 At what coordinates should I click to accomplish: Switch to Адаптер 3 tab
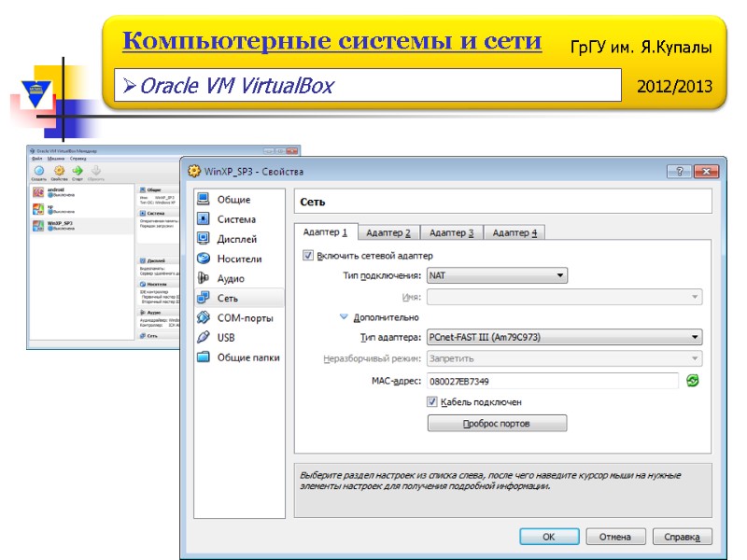coord(451,232)
